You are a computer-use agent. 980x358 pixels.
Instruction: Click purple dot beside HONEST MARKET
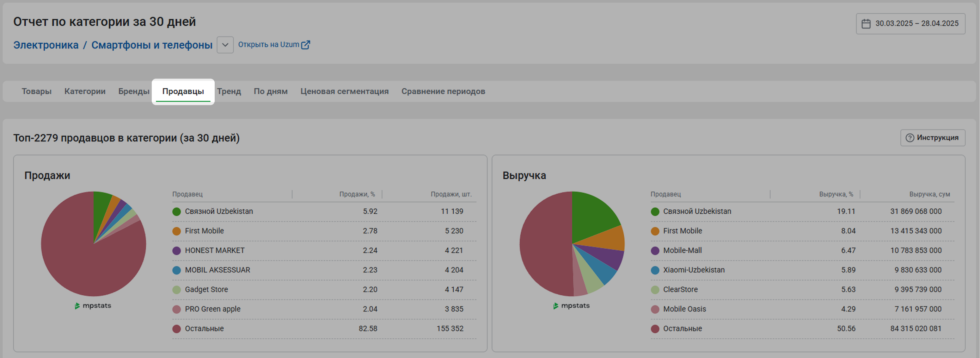[177, 251]
